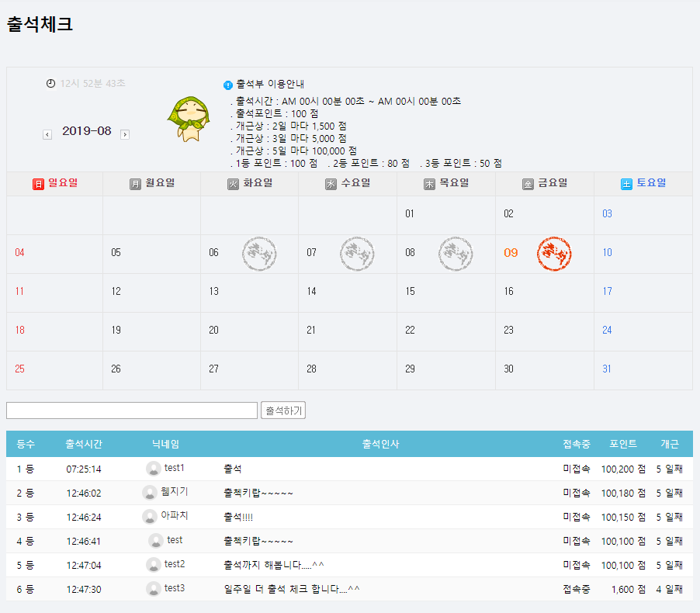Click the red Sunday 日 icon
Image resolution: width=700 pixels, height=613 pixels.
point(38,184)
